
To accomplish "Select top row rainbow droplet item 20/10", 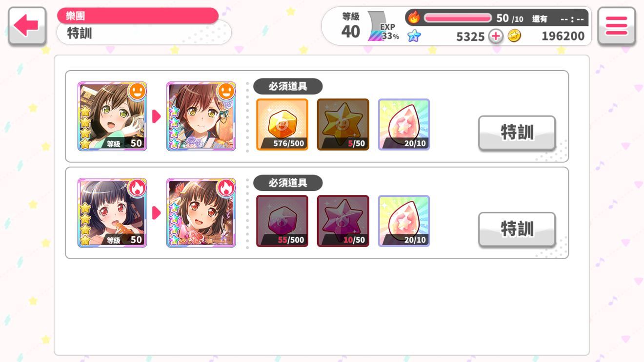I will click(404, 124).
